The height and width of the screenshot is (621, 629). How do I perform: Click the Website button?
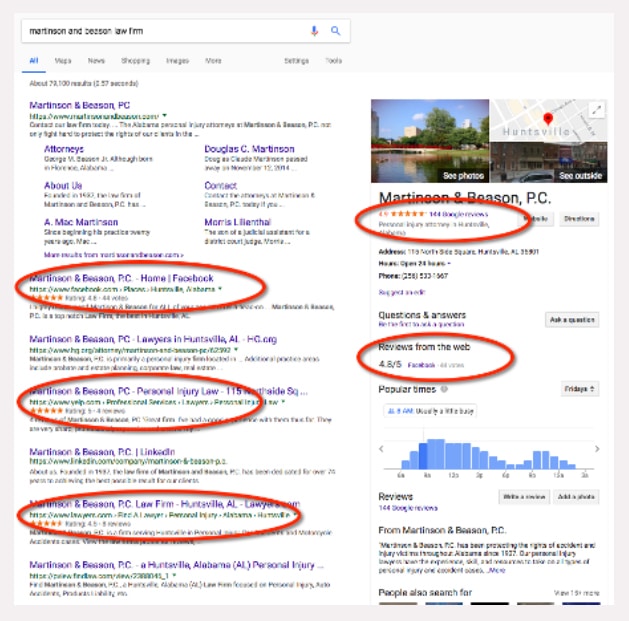pos(537,219)
